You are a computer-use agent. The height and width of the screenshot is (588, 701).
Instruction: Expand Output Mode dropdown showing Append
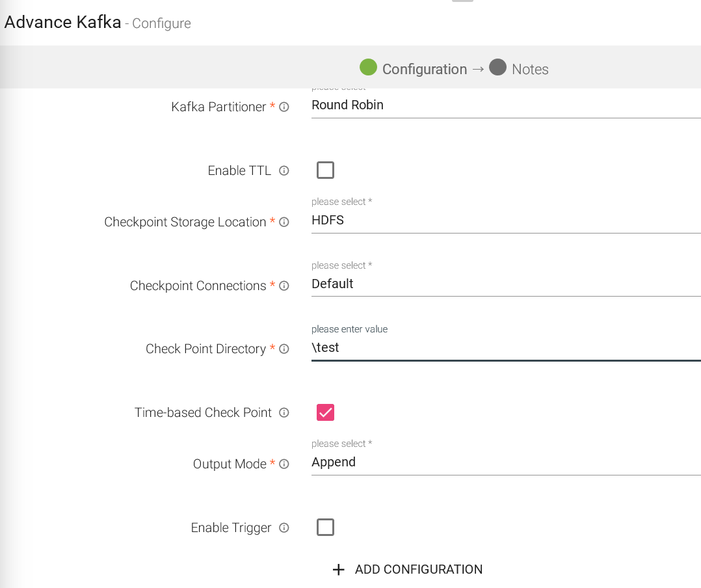click(x=505, y=462)
